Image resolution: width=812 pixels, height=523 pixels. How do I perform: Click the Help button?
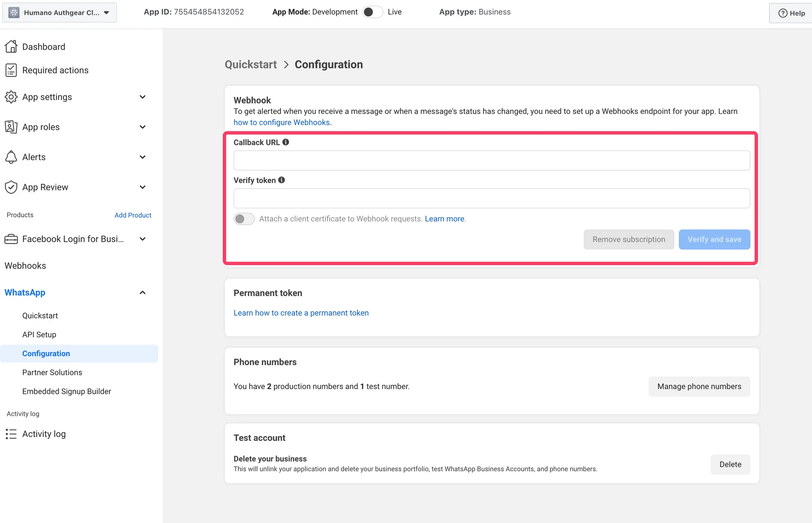[791, 13]
